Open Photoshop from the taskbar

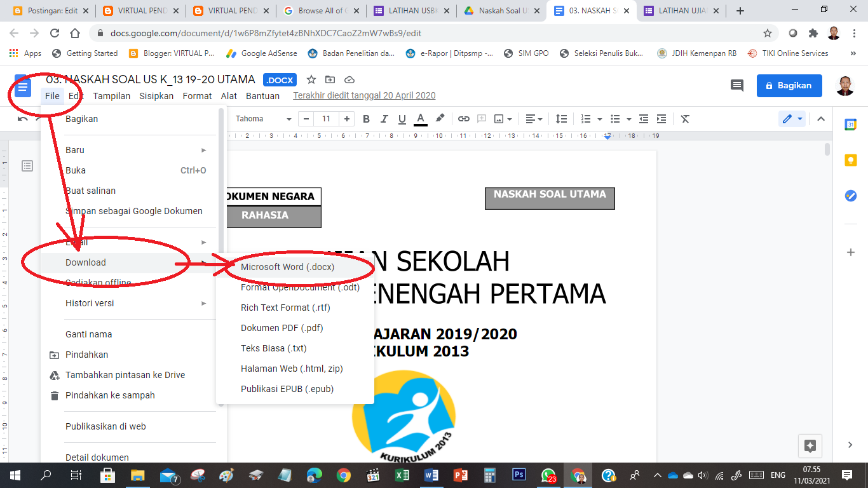[519, 475]
